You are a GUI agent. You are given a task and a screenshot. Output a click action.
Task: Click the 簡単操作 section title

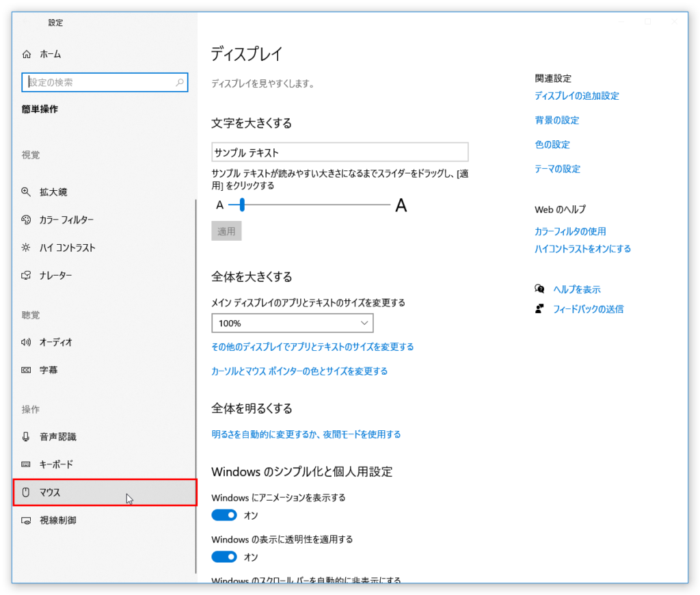(x=40, y=109)
